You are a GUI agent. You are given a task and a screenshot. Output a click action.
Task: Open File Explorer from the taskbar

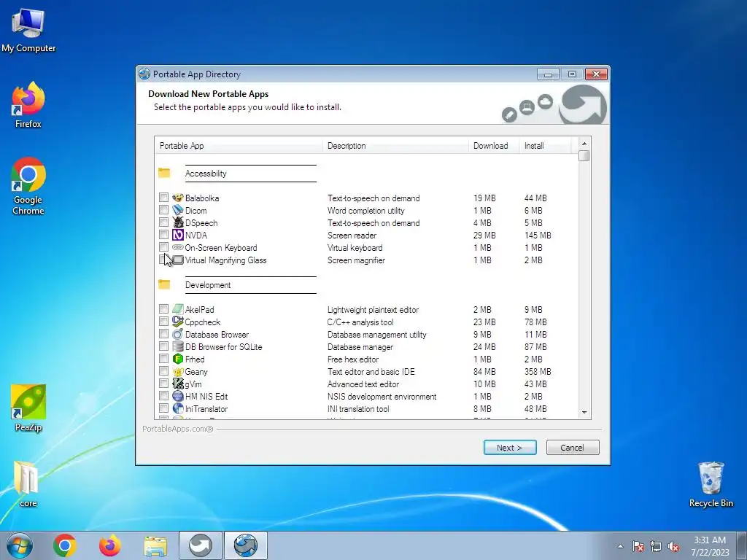pyautogui.click(x=155, y=545)
